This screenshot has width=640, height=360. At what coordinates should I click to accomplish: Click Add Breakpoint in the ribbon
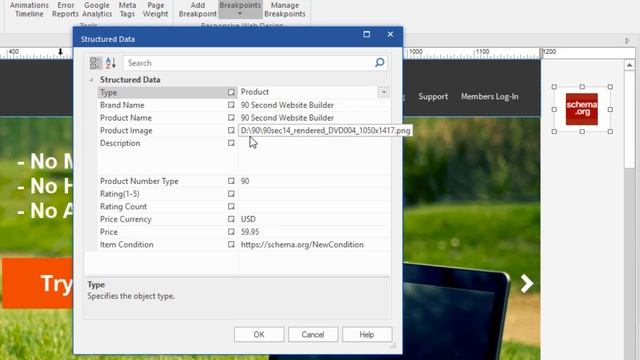point(198,9)
